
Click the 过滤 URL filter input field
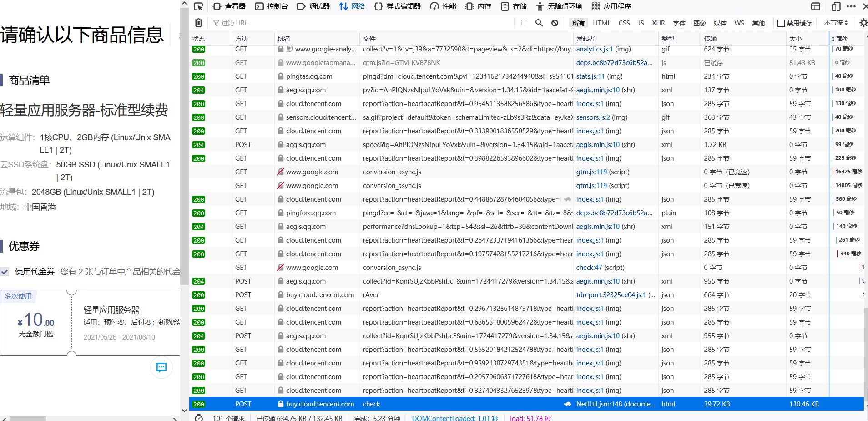(364, 23)
